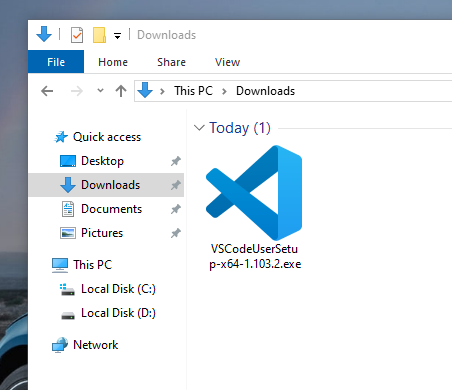
Task: Click Downloads in the address bar path
Action: [265, 91]
